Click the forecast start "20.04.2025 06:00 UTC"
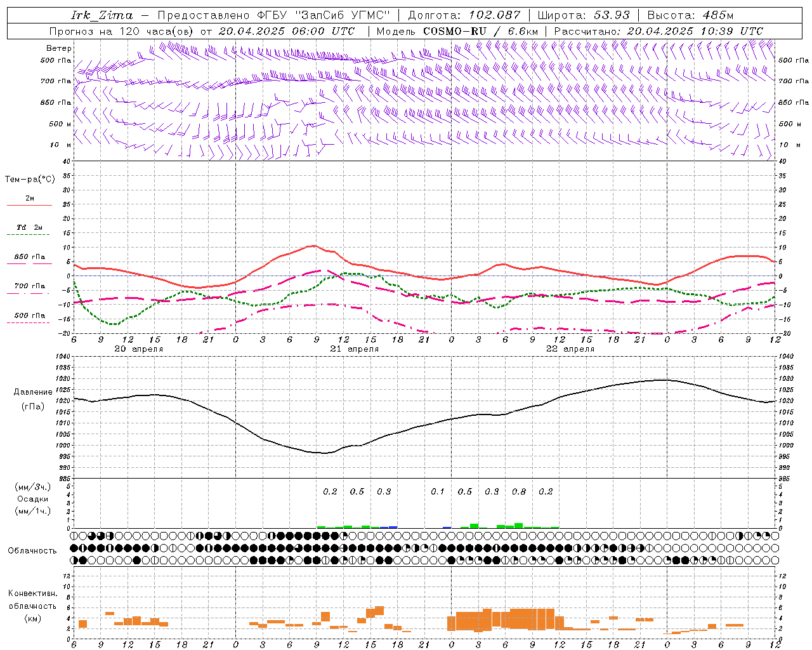This screenshot has width=812, height=650. (286, 31)
